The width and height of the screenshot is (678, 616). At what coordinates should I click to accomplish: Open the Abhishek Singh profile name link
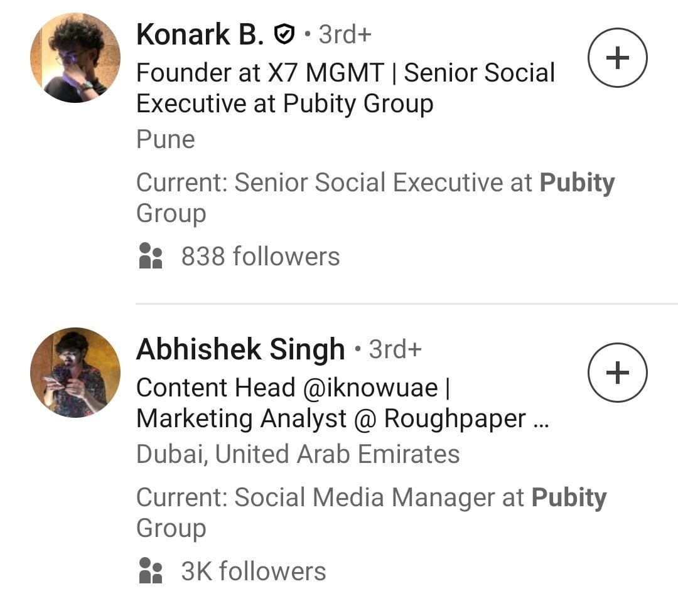pos(240,349)
